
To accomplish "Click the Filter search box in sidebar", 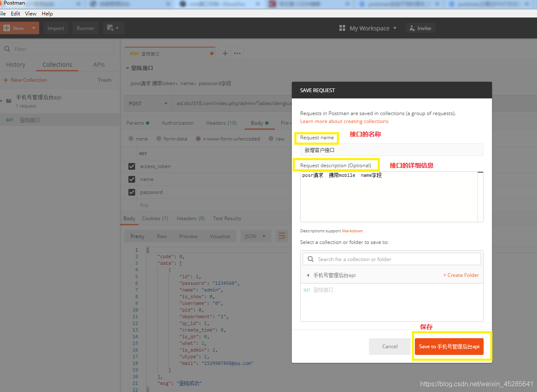I will click(58, 49).
